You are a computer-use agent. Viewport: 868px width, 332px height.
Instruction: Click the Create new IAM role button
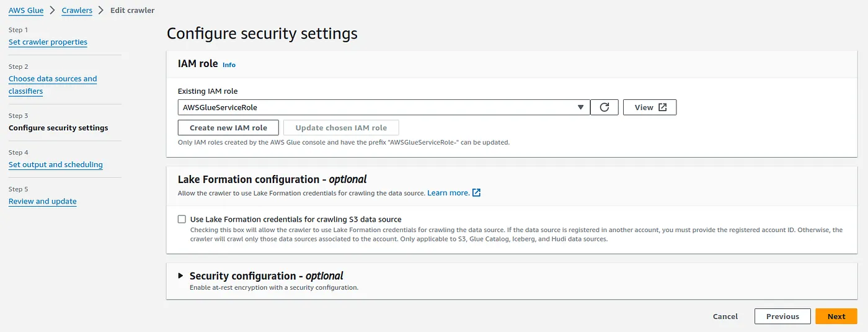point(228,128)
